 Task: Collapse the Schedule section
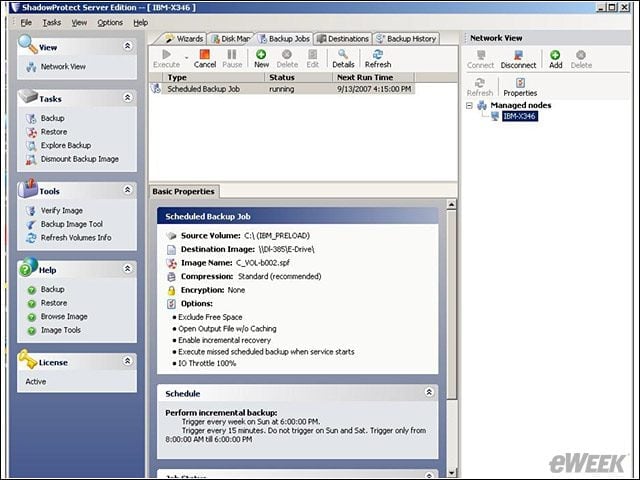click(x=429, y=392)
